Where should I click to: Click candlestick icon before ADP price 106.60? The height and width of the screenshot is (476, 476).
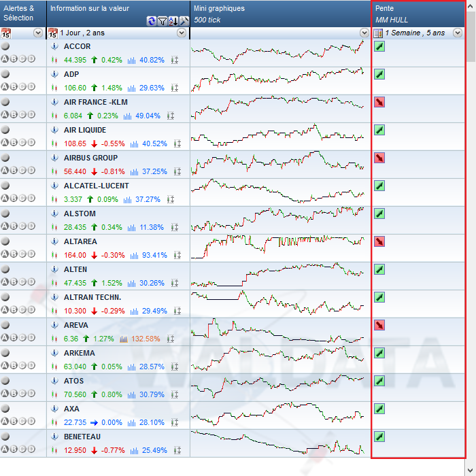(54, 88)
